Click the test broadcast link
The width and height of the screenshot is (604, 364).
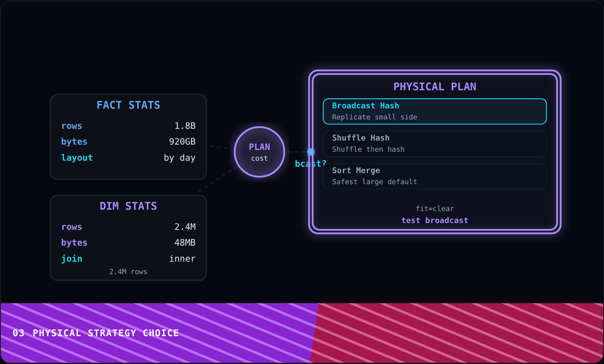(435, 220)
